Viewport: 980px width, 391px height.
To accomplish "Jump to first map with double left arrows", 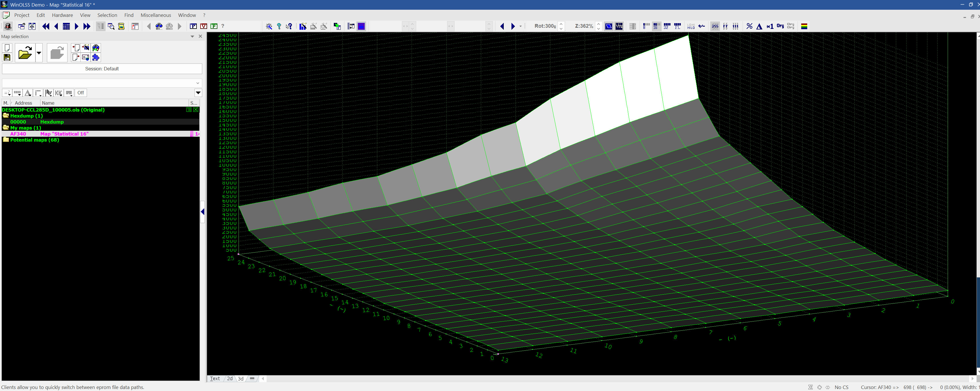I will pos(46,26).
